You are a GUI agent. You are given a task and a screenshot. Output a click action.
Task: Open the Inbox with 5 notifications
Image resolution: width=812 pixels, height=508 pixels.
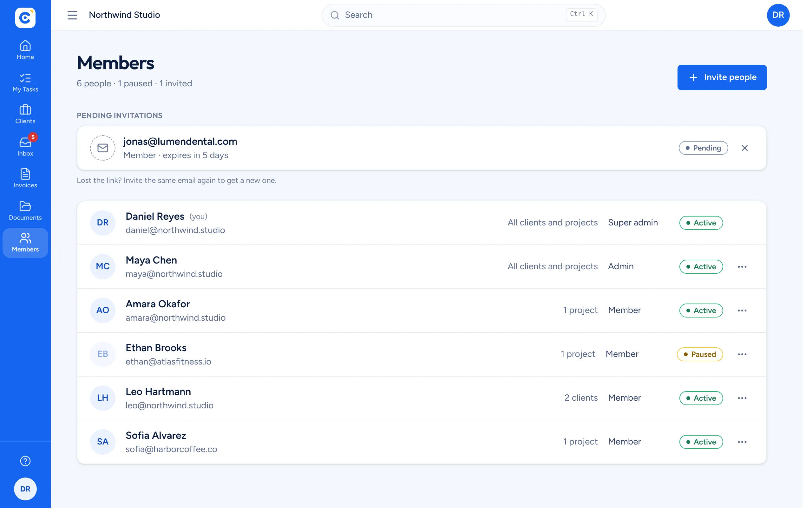point(25,146)
